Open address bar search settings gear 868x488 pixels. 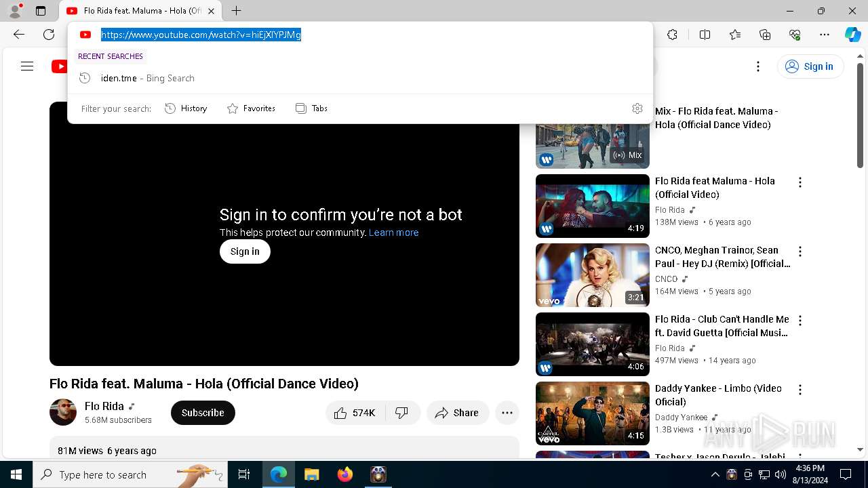pyautogui.click(x=637, y=108)
